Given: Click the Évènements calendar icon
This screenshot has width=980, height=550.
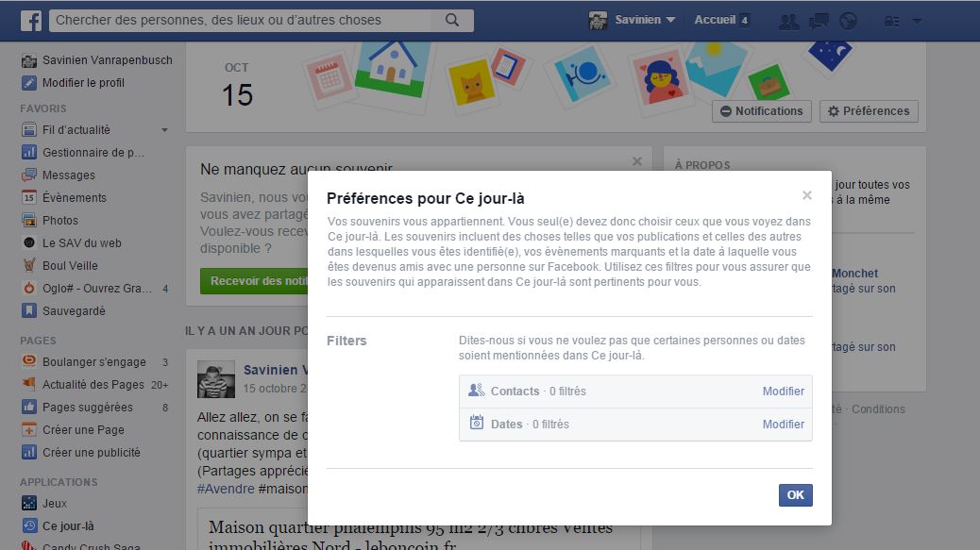Looking at the screenshot, I should click(x=28, y=197).
